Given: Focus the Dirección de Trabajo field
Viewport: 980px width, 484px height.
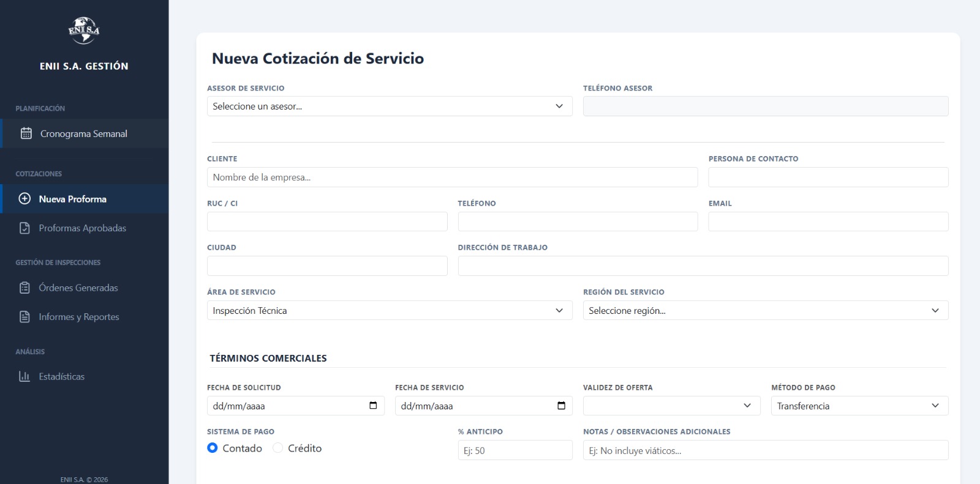Looking at the screenshot, I should click(x=703, y=266).
